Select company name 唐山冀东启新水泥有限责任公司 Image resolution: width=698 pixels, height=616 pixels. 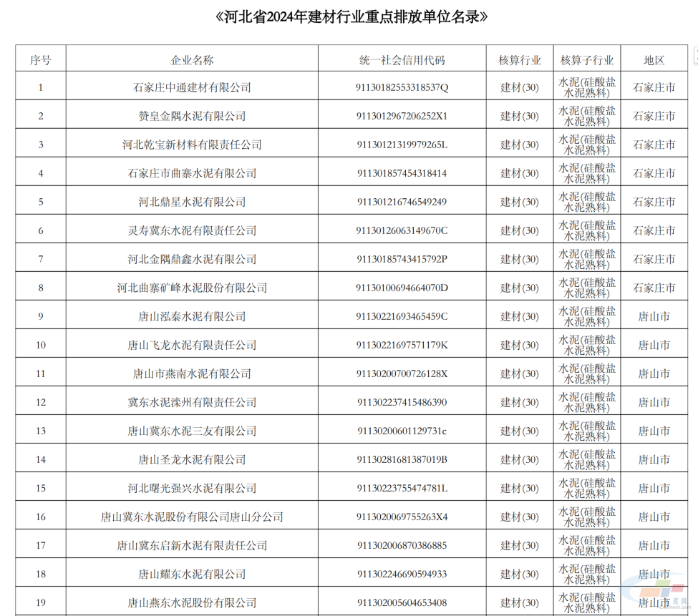[192, 545]
